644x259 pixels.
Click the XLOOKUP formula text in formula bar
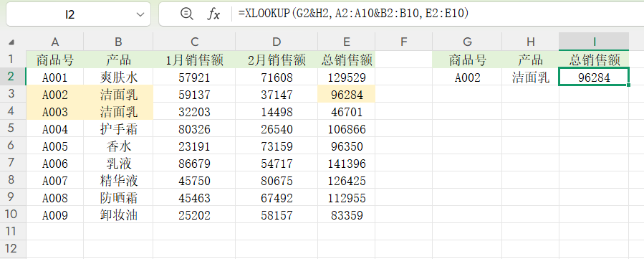click(x=353, y=14)
